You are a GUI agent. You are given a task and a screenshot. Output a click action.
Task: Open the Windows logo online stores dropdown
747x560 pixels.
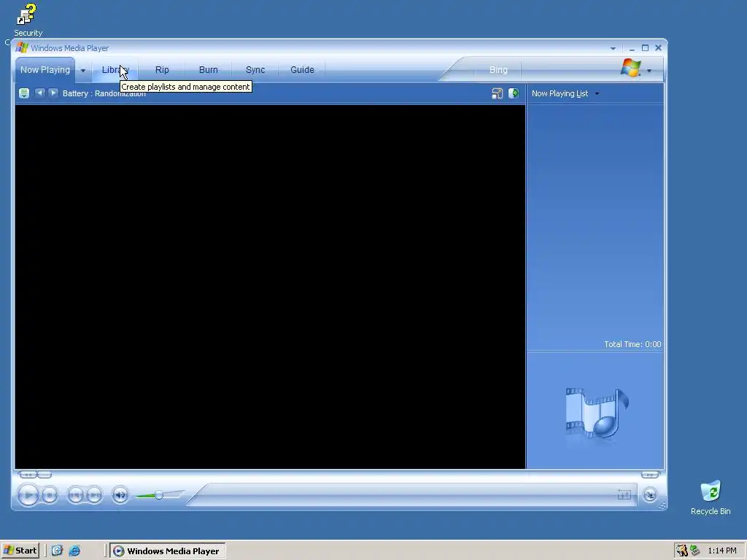click(649, 71)
